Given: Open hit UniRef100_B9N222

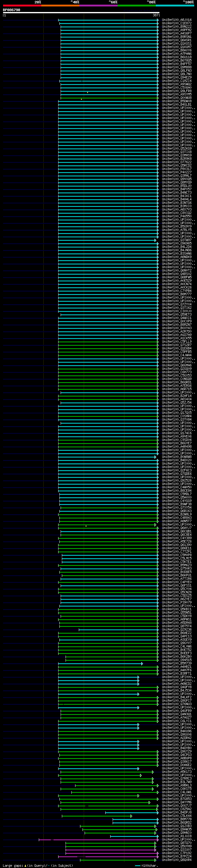Looking at the screenshot, I should 177,26.
